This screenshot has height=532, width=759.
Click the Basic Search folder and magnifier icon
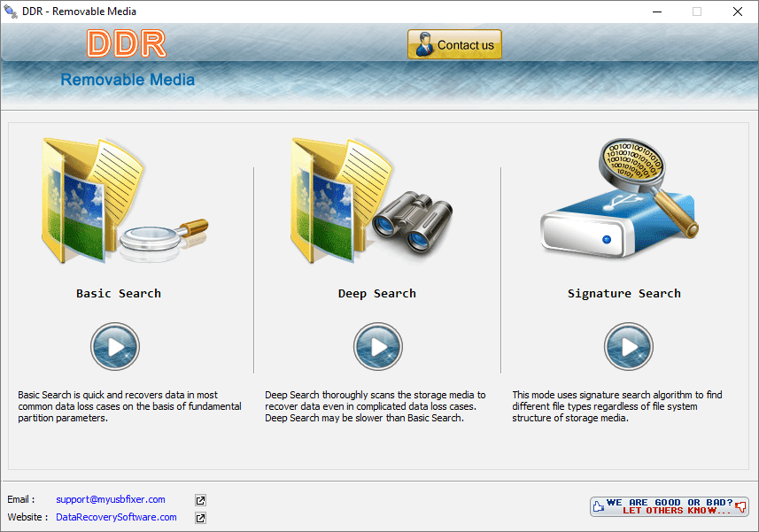point(125,201)
